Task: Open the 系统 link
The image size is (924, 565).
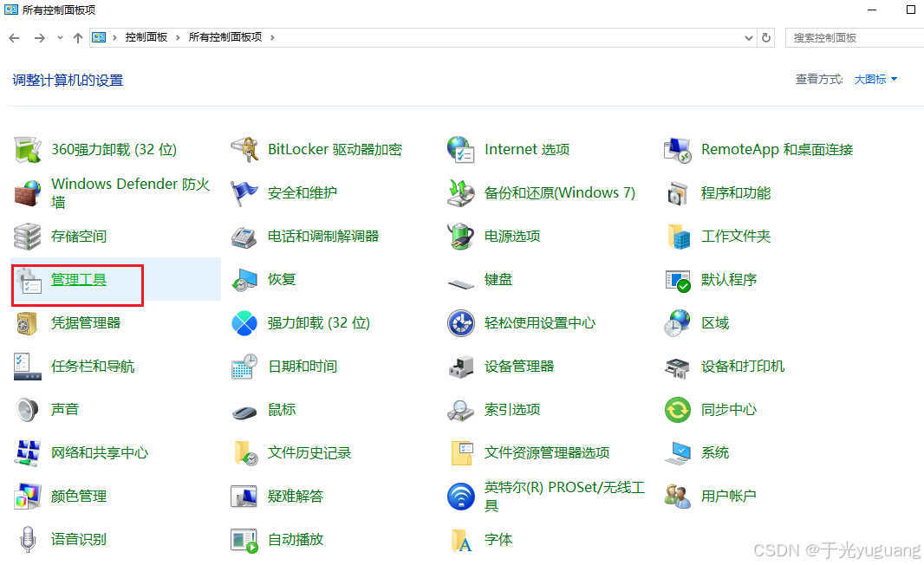Action: coord(715,453)
